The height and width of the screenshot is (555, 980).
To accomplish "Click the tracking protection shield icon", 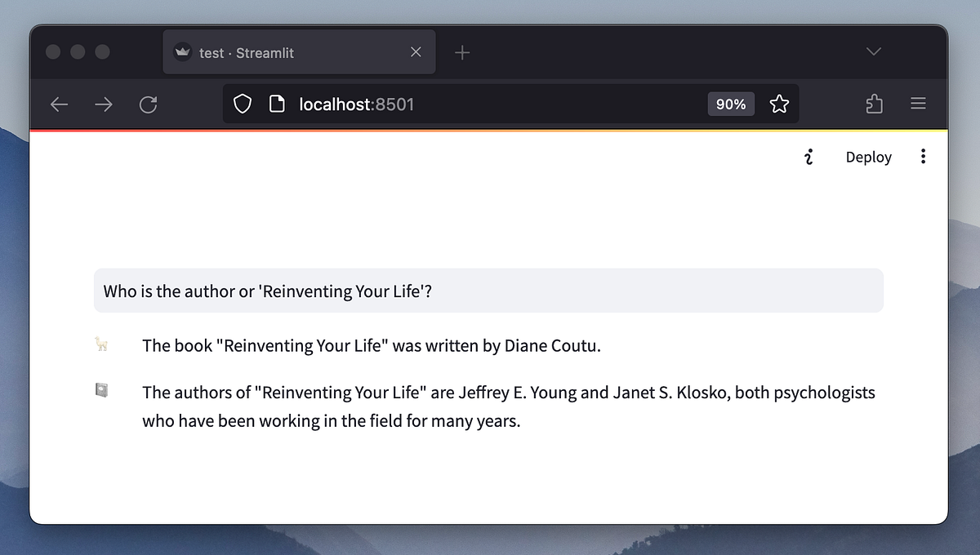I will click(x=243, y=104).
